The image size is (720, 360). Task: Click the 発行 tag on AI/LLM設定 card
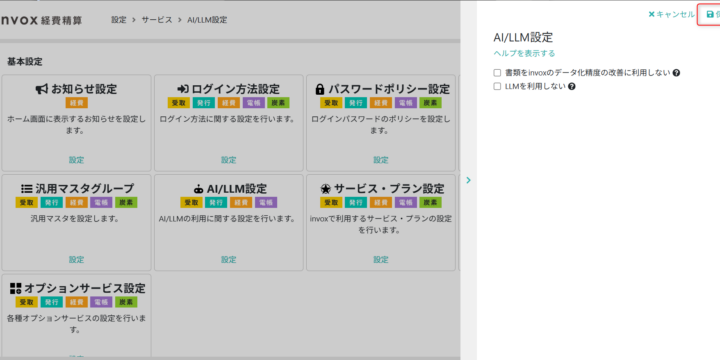point(216,202)
